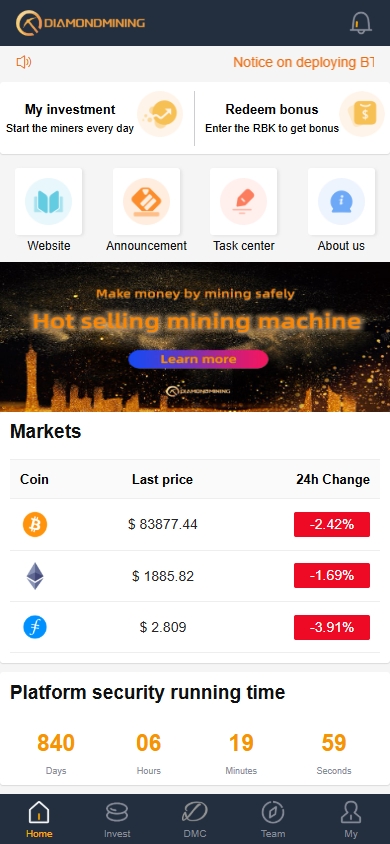The width and height of the screenshot is (390, 844).
Task: Open the Announcement ticket icon
Action: pyautogui.click(x=146, y=201)
